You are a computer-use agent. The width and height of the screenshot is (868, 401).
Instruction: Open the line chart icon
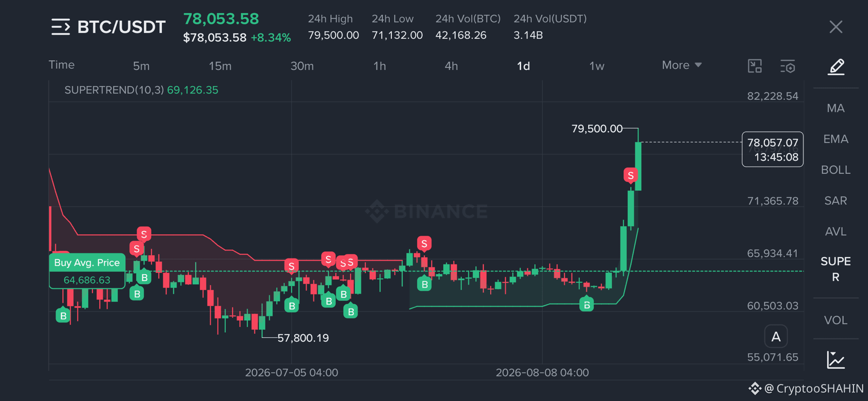click(x=836, y=360)
